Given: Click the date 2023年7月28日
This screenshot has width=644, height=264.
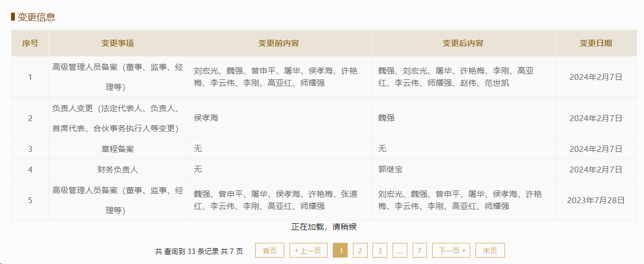Looking at the screenshot, I should [596, 200].
